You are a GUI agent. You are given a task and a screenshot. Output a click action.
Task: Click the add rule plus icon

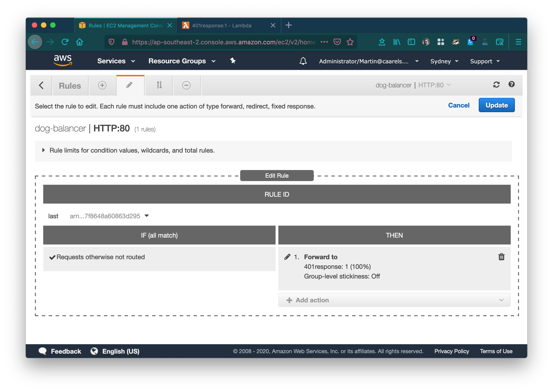(x=102, y=85)
